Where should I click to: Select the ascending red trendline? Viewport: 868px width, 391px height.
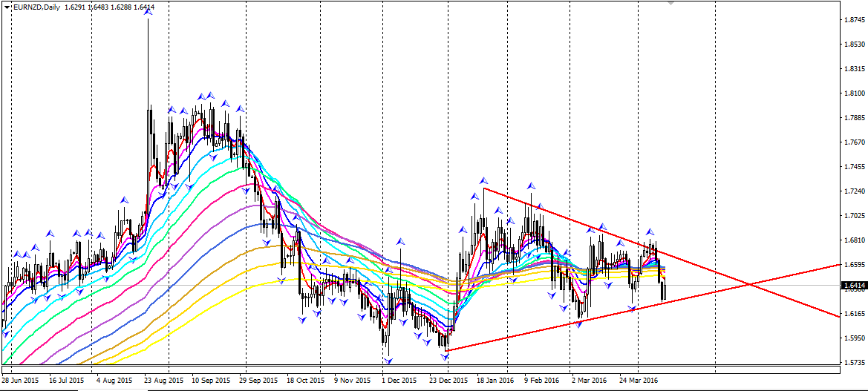[643, 307]
